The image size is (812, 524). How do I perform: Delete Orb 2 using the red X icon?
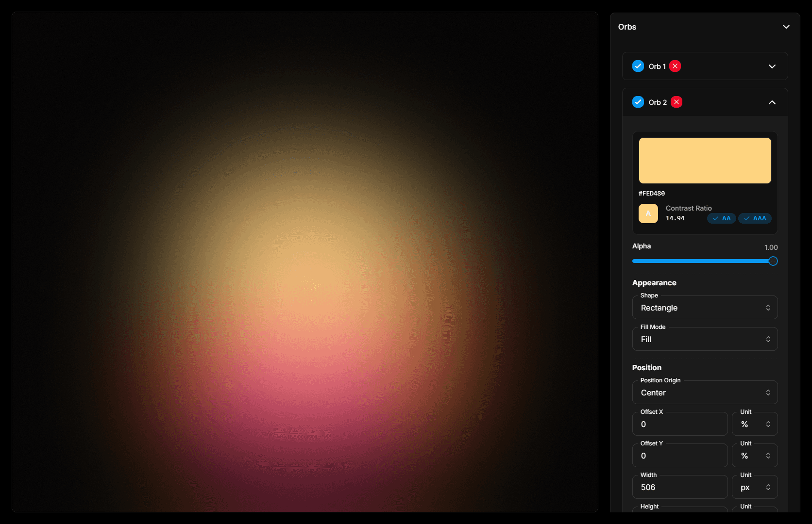click(x=677, y=102)
